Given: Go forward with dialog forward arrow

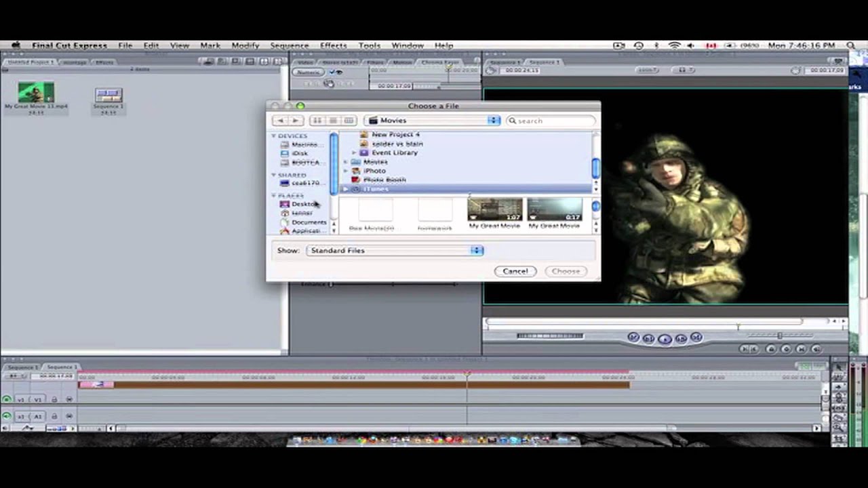Looking at the screenshot, I should (296, 121).
